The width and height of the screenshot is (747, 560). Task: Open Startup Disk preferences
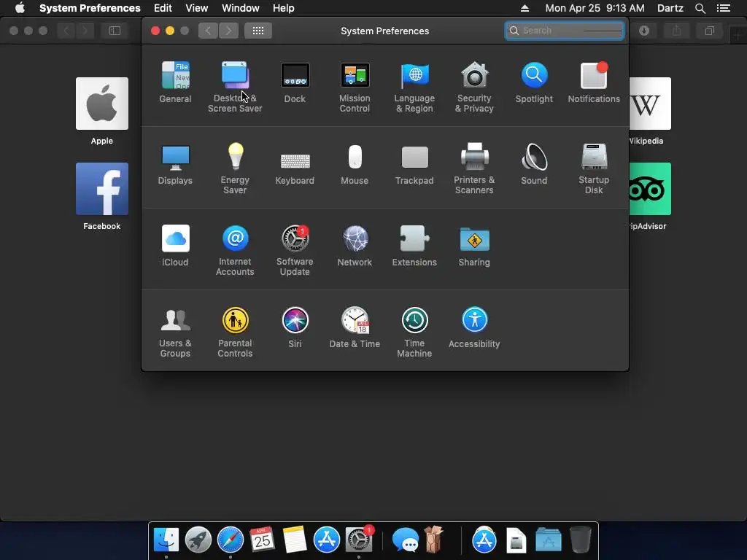[x=594, y=168]
